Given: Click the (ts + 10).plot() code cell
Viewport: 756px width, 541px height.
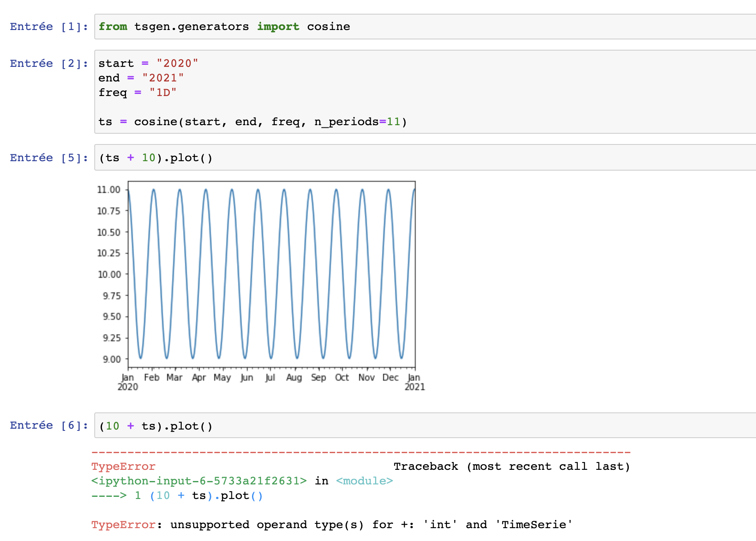Looking at the screenshot, I should [424, 158].
